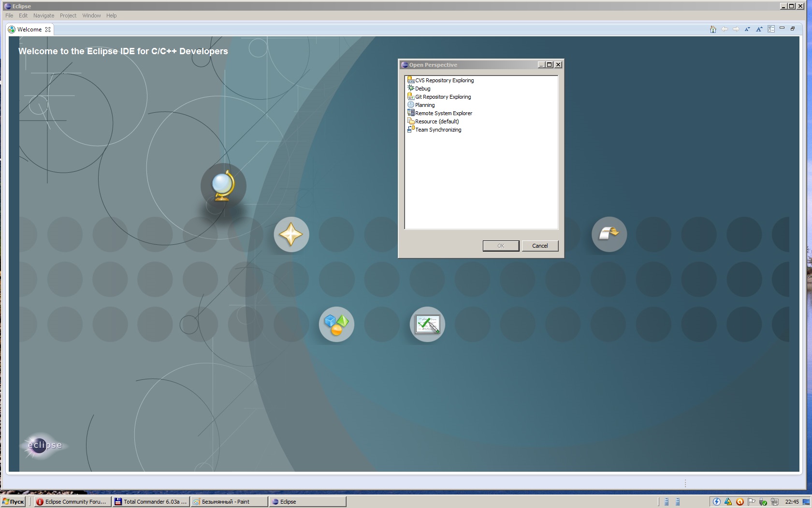
Task: Select Git Repository Exploring perspective
Action: pyautogui.click(x=439, y=97)
